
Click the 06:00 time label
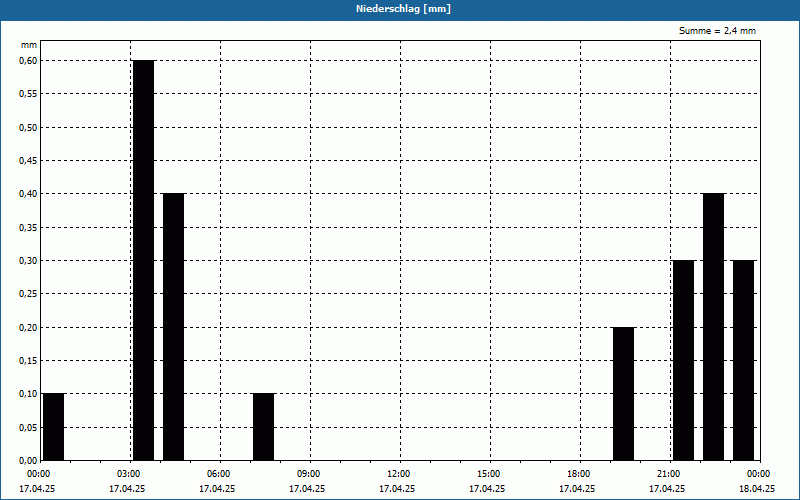pos(218,474)
